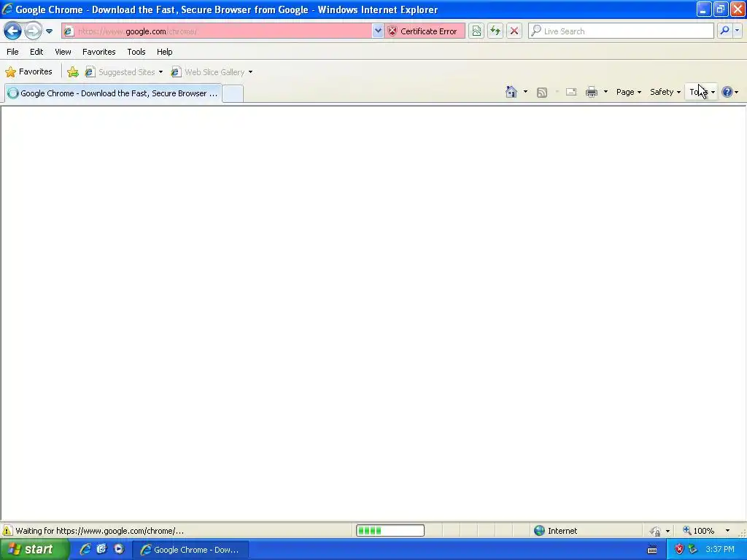Screen dimensions: 747x560
Task: Click the Safely Remove Hardware tray icon
Action: 693,550
